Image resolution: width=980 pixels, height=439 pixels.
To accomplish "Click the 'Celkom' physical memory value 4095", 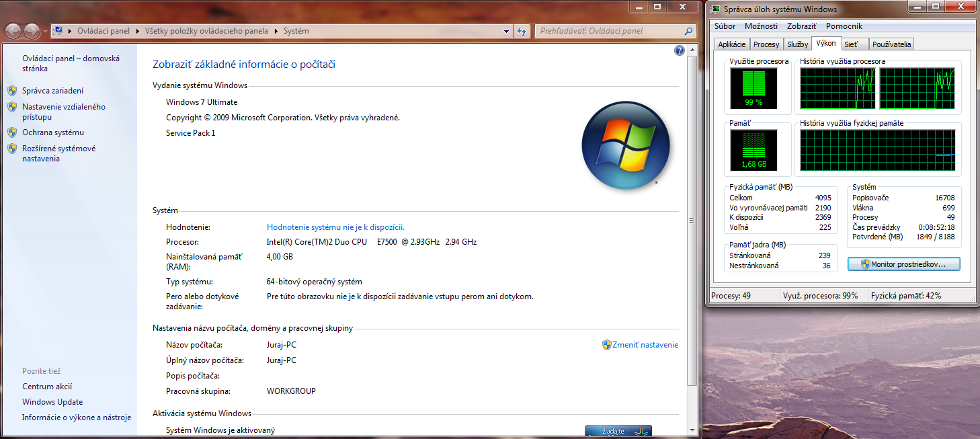I will tap(823, 198).
